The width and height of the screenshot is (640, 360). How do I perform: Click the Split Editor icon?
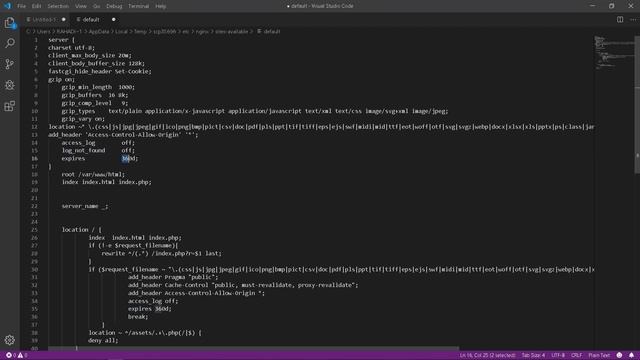pyautogui.click(x=620, y=19)
